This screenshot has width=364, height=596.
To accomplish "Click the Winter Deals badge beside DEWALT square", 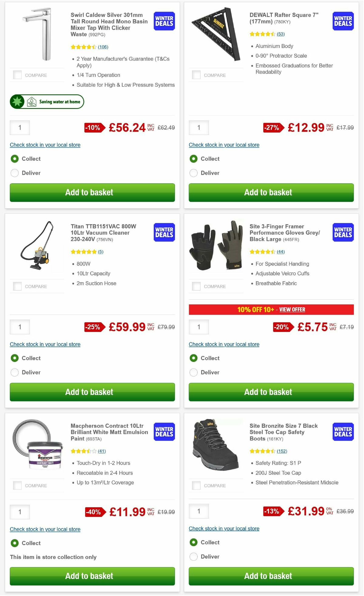I will (x=342, y=21).
